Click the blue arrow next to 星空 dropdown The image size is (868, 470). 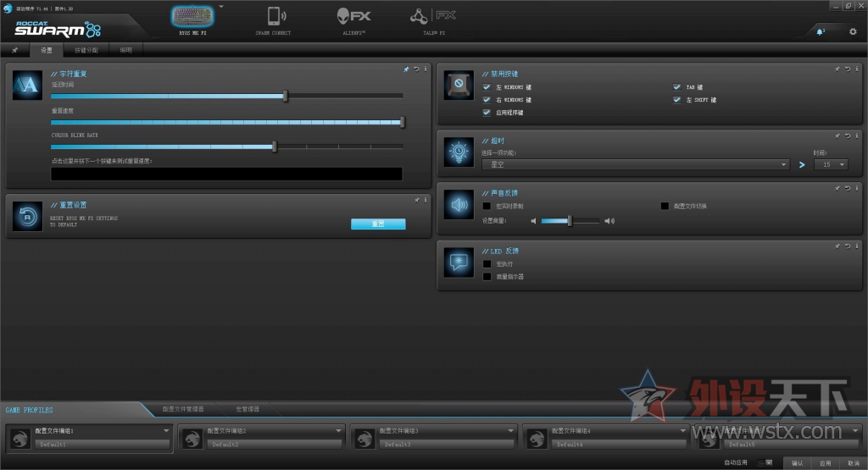pos(802,164)
